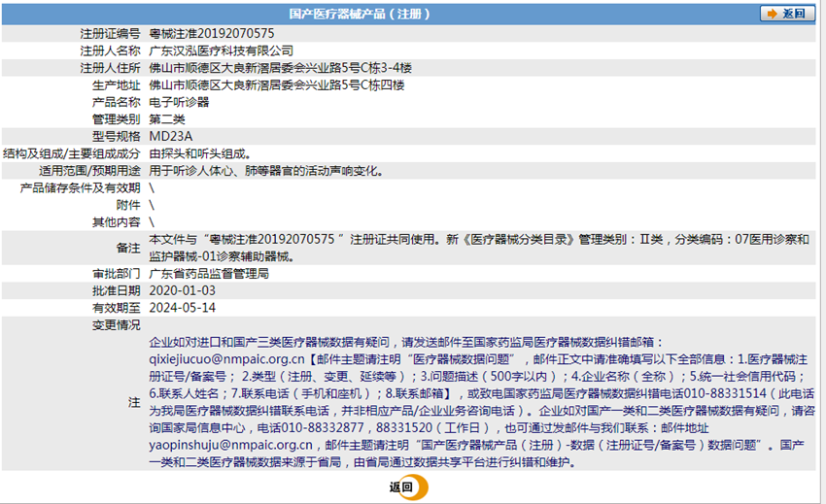The height and width of the screenshot is (504, 826).
Task: Click remark text starting 本文件与
Action: tap(479, 239)
